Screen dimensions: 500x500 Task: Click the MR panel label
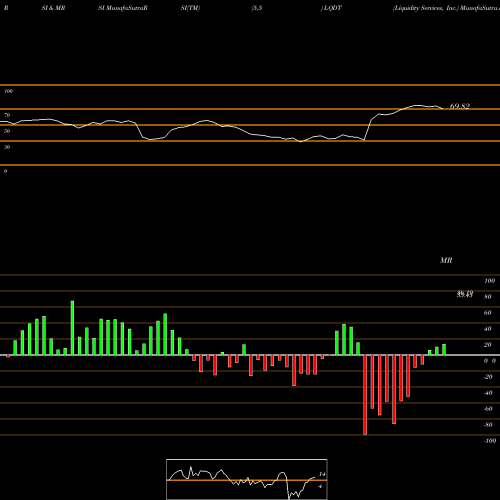(446, 260)
